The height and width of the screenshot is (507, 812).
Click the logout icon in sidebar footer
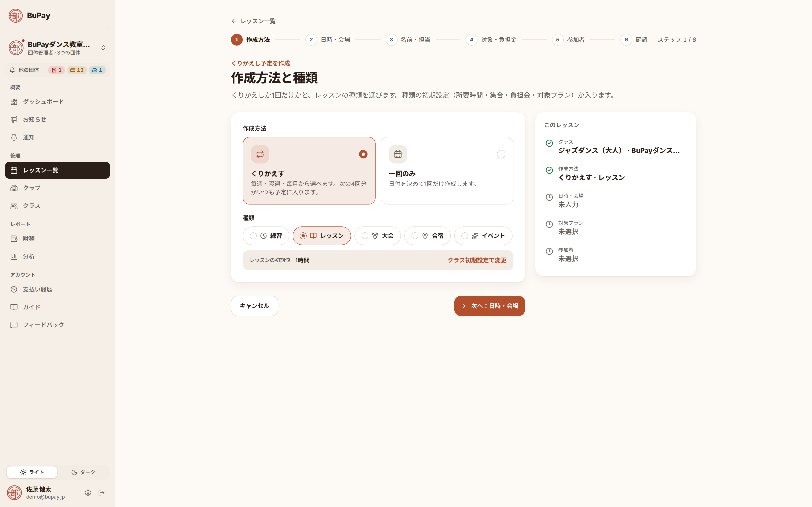tap(101, 493)
